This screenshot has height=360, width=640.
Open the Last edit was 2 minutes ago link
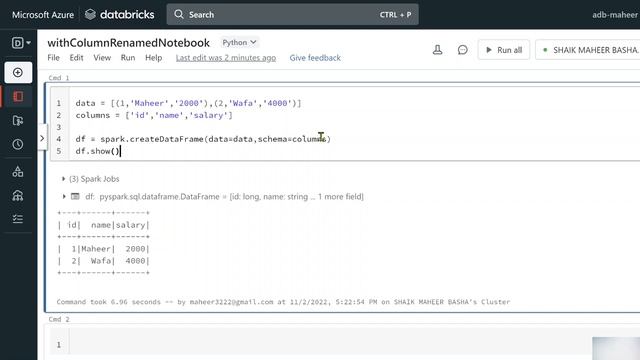coord(226,58)
